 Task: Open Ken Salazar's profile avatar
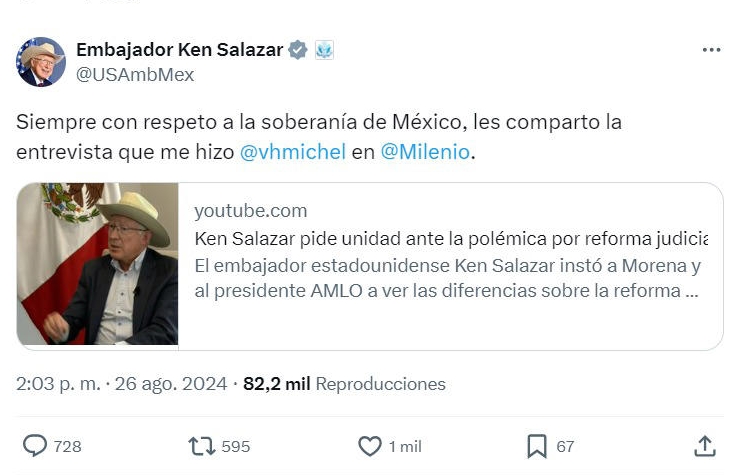(x=41, y=62)
